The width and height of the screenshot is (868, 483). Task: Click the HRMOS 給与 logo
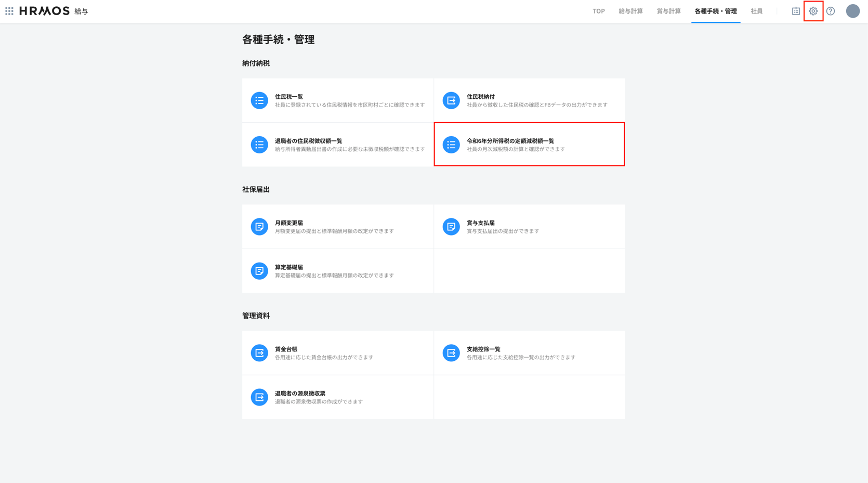click(x=54, y=11)
